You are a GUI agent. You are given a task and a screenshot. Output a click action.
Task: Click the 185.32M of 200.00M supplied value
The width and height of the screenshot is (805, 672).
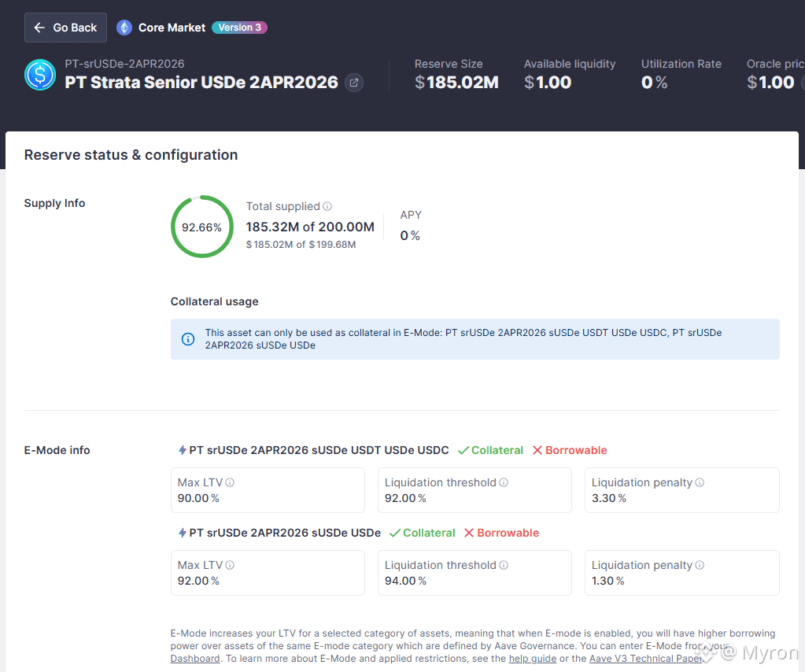310,227
